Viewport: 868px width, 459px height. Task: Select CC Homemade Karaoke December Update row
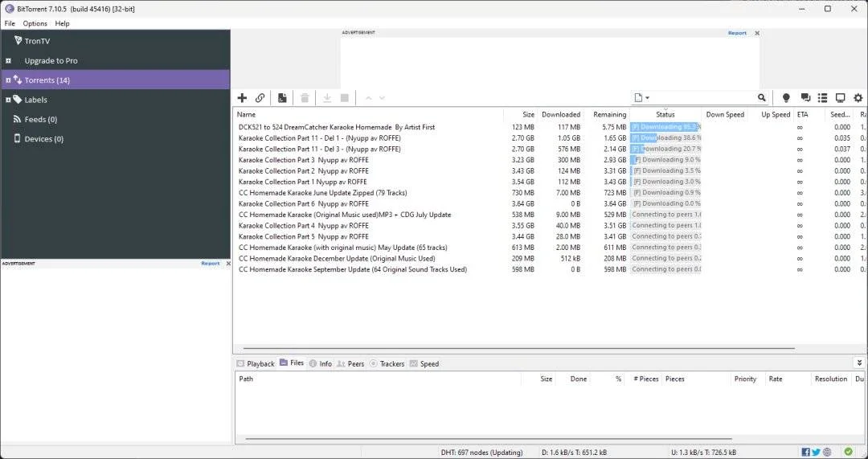[x=550, y=259]
